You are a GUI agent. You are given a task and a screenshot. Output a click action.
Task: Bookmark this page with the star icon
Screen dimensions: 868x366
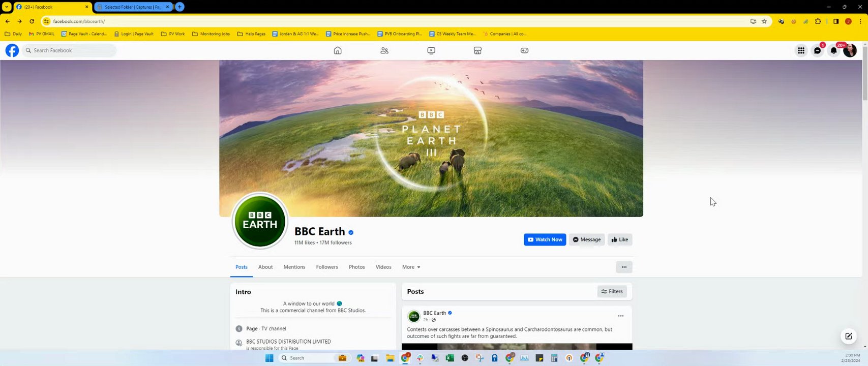click(x=764, y=21)
